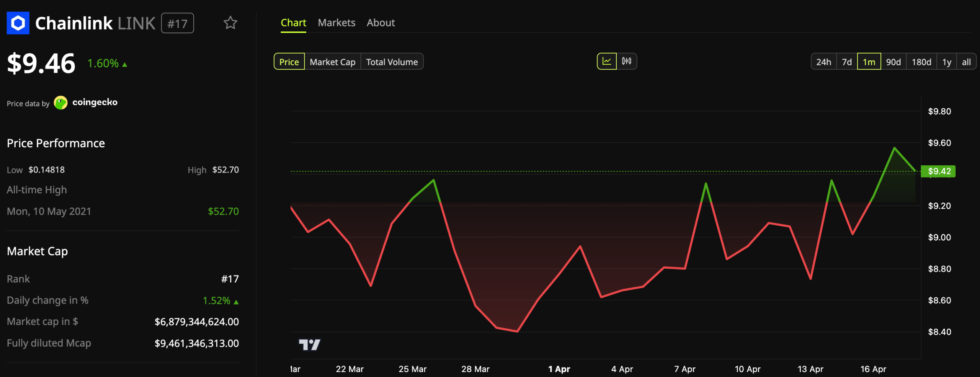Click the coingecko attribution link
Screen dimensions: 980x377
[x=95, y=102]
